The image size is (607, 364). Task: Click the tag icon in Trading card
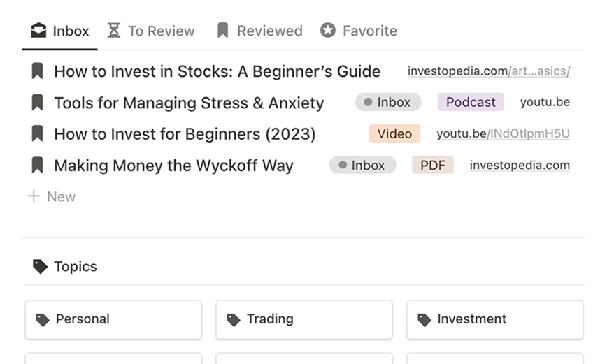(x=234, y=319)
